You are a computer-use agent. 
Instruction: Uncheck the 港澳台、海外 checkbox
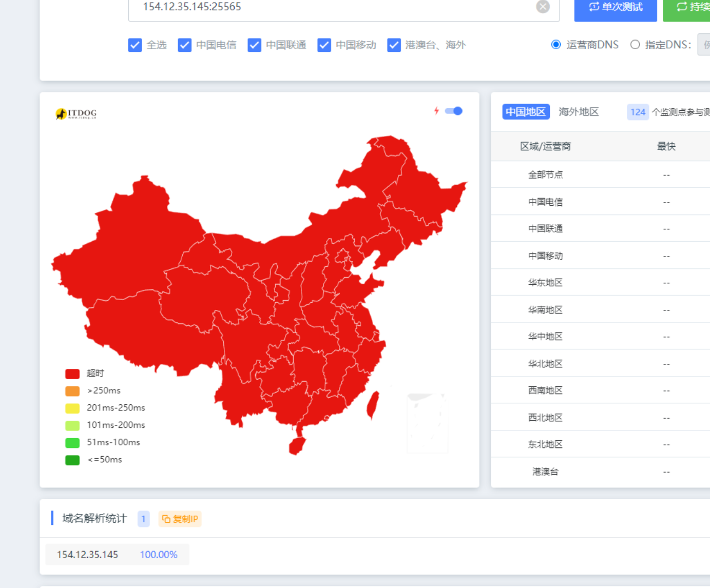(x=394, y=45)
